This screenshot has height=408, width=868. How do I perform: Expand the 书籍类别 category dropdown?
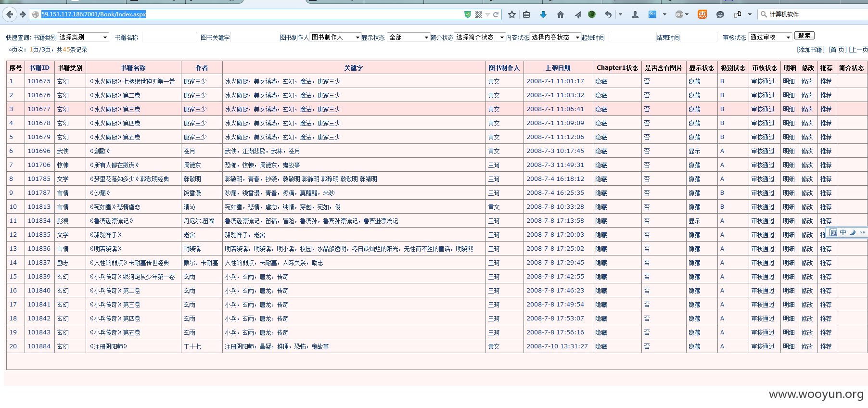pos(83,37)
